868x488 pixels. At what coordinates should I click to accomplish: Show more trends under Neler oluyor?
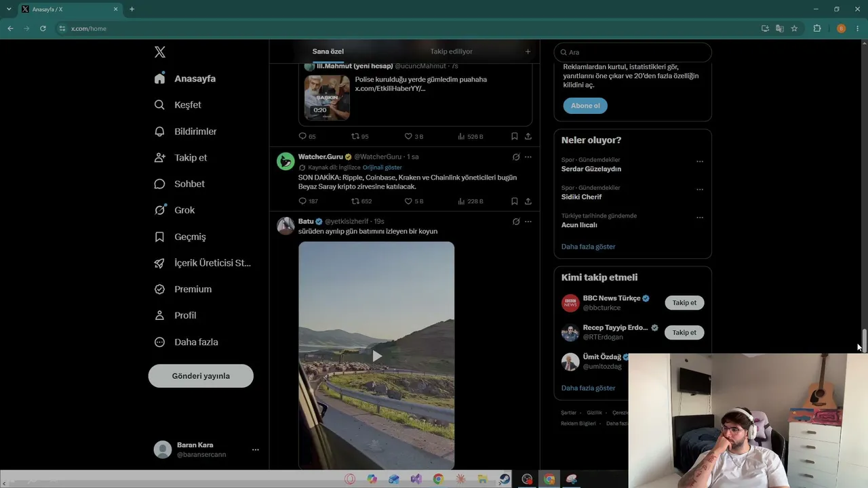[x=589, y=247]
